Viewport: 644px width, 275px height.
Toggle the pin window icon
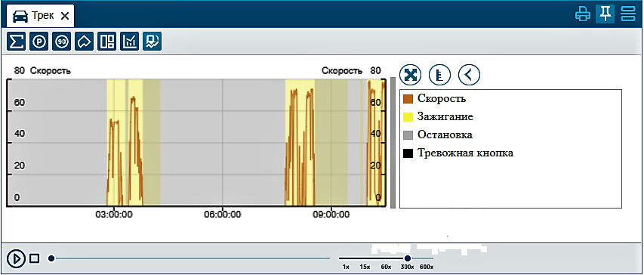pos(605,15)
